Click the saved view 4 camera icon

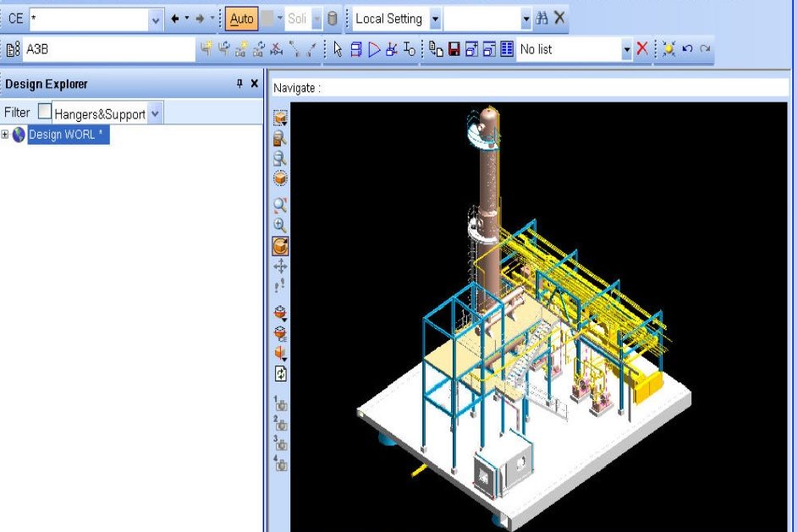(280, 463)
